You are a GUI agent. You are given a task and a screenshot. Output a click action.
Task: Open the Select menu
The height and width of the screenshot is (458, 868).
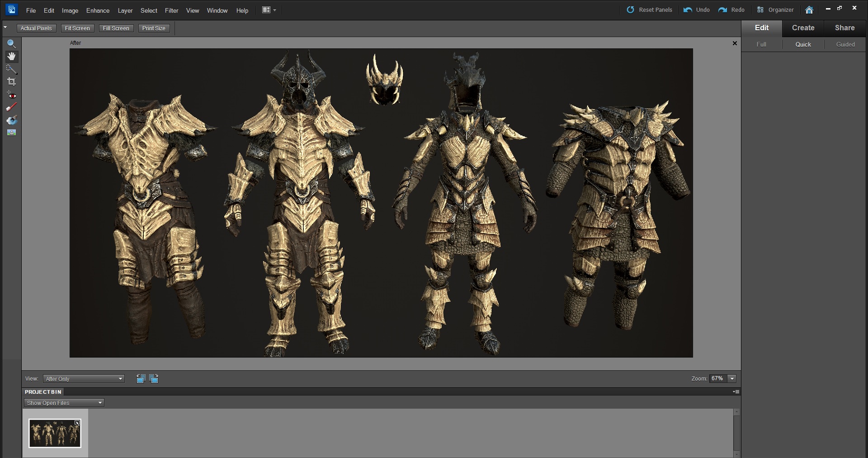149,10
